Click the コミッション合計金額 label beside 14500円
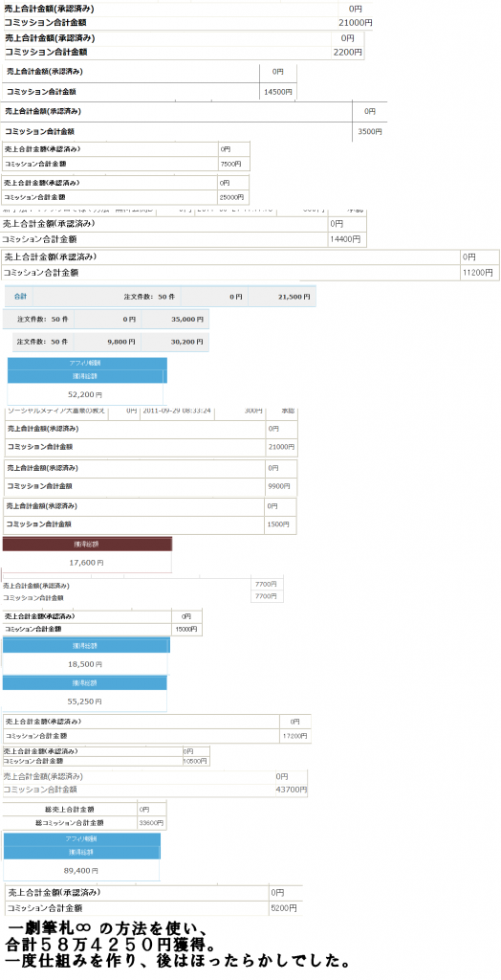The width and height of the screenshot is (501, 980). coord(41,91)
